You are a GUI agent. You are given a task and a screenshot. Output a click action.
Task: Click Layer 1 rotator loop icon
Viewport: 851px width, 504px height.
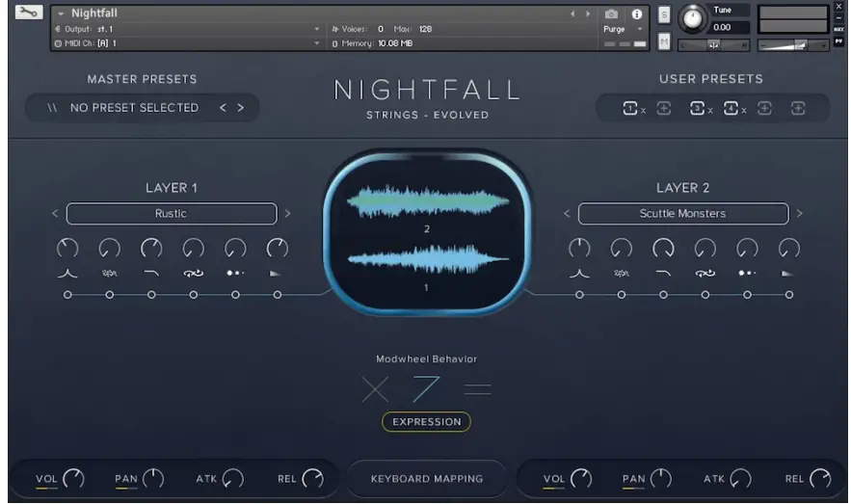pyautogui.click(x=193, y=274)
